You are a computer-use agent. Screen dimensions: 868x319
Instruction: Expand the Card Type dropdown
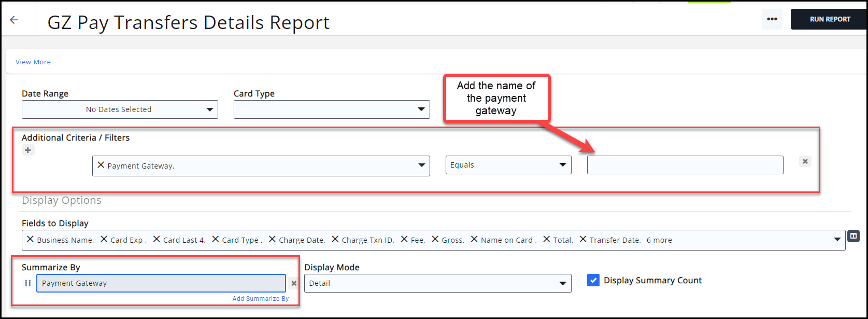pos(332,109)
